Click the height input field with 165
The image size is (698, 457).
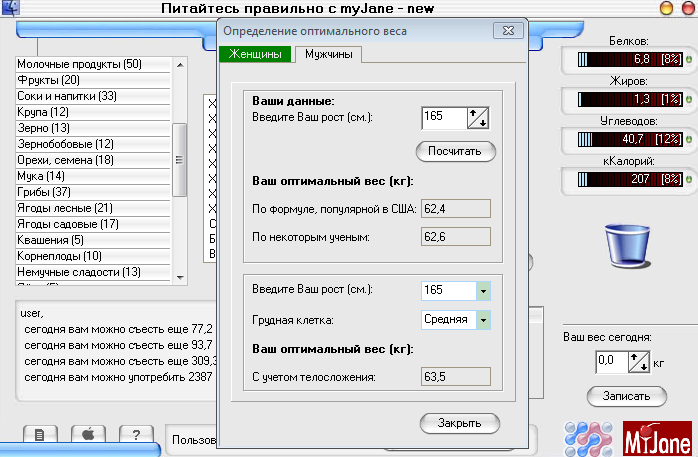[444, 118]
